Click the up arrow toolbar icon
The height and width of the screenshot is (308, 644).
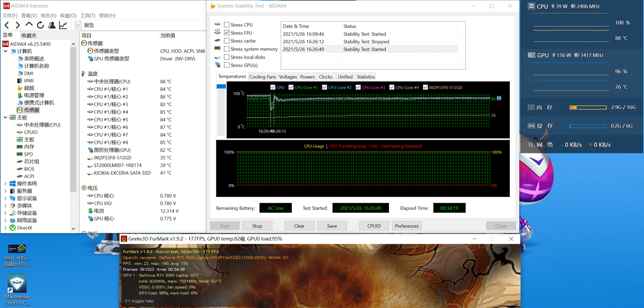coord(29,26)
